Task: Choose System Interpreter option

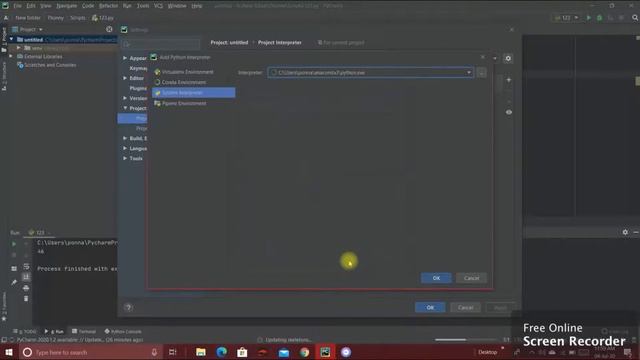Action: coord(193,93)
